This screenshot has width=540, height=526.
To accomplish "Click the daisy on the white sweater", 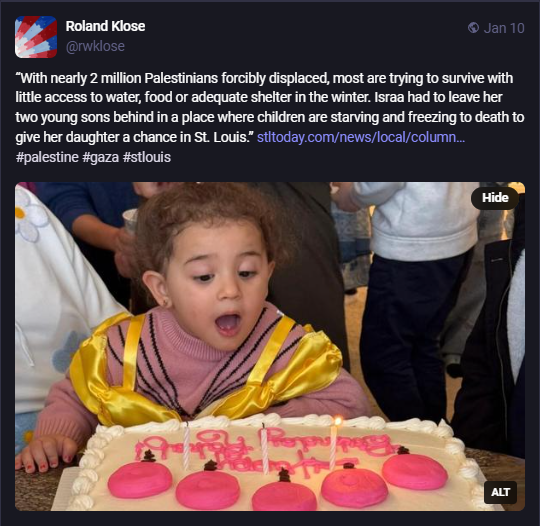I will pyautogui.click(x=30, y=215).
